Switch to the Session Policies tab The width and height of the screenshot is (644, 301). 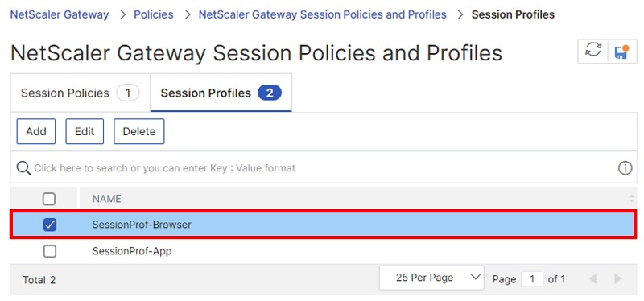click(x=80, y=93)
